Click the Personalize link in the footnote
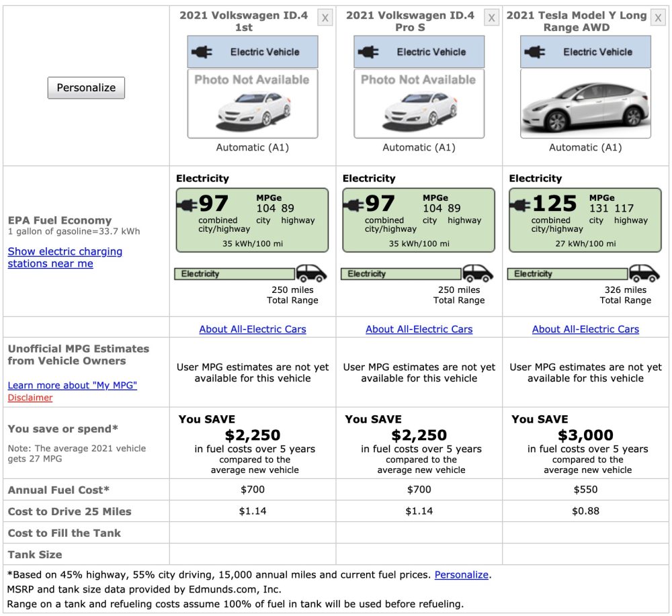The height and width of the screenshot is (616, 672). click(462, 575)
